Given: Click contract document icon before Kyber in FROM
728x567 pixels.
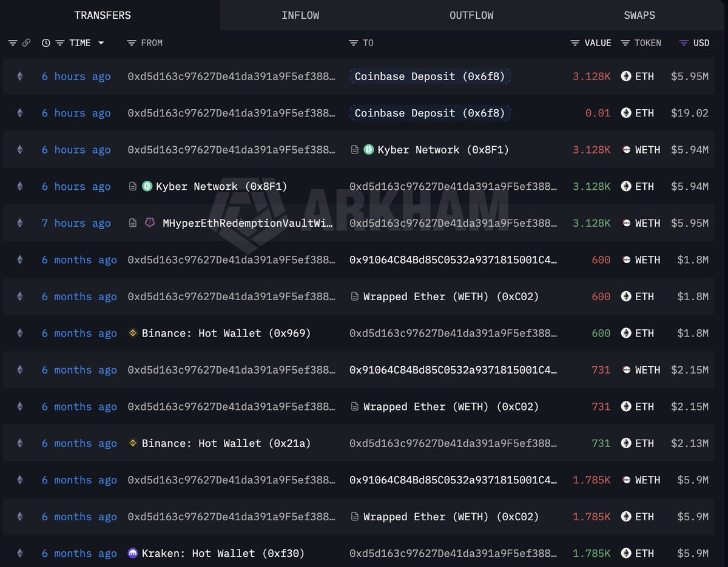Looking at the screenshot, I should pyautogui.click(x=133, y=186).
